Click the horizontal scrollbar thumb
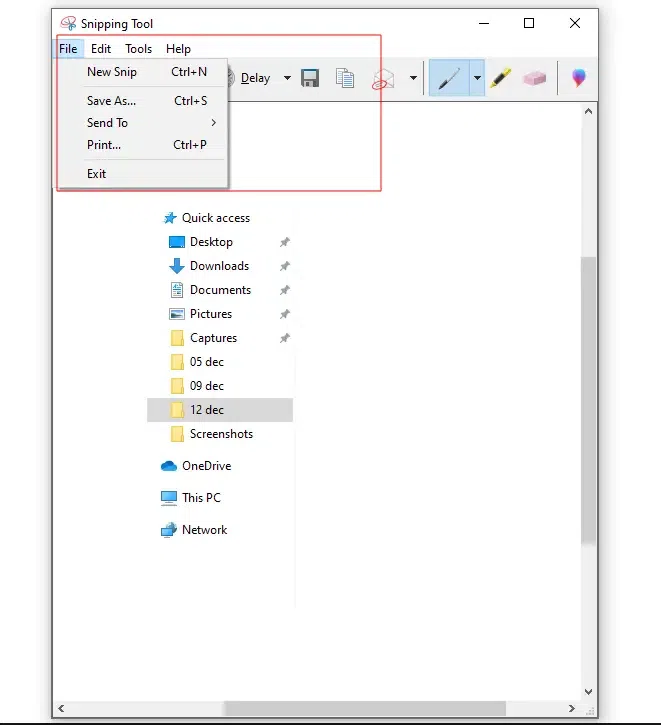Screen dimensions: 661x725 click(365, 708)
